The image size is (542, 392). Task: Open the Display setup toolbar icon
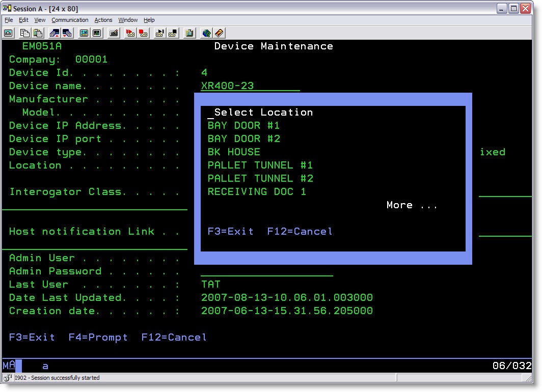84,33
